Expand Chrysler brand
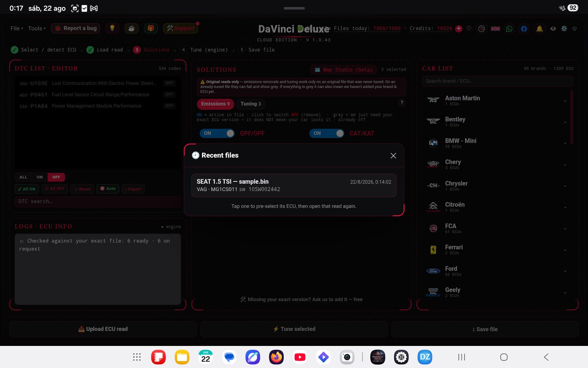588x368 pixels. tap(497, 186)
